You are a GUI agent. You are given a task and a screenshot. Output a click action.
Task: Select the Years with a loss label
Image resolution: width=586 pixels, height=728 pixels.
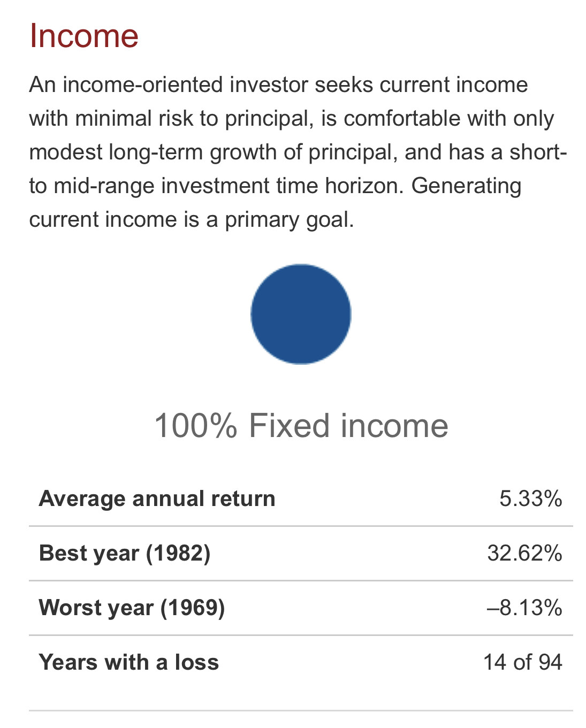tap(129, 662)
